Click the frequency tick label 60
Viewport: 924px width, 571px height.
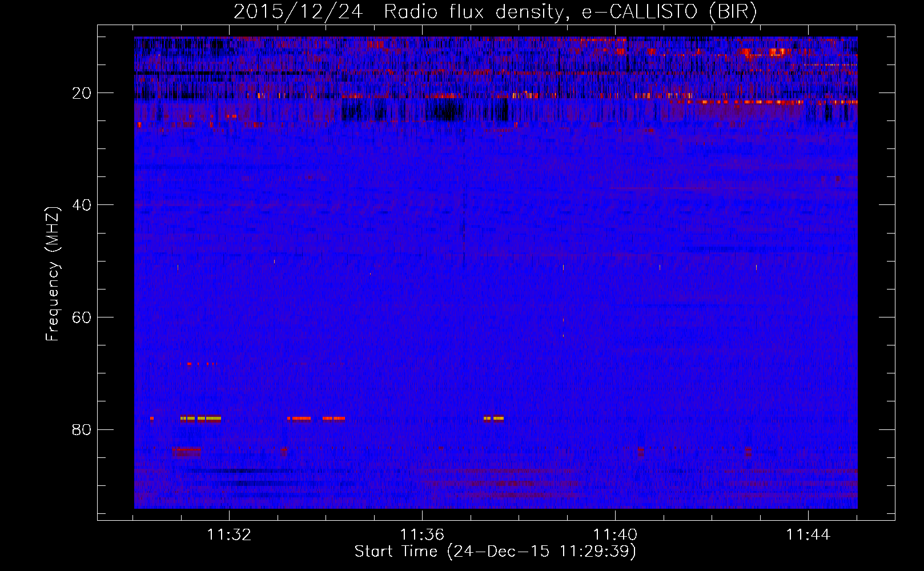[x=82, y=317]
